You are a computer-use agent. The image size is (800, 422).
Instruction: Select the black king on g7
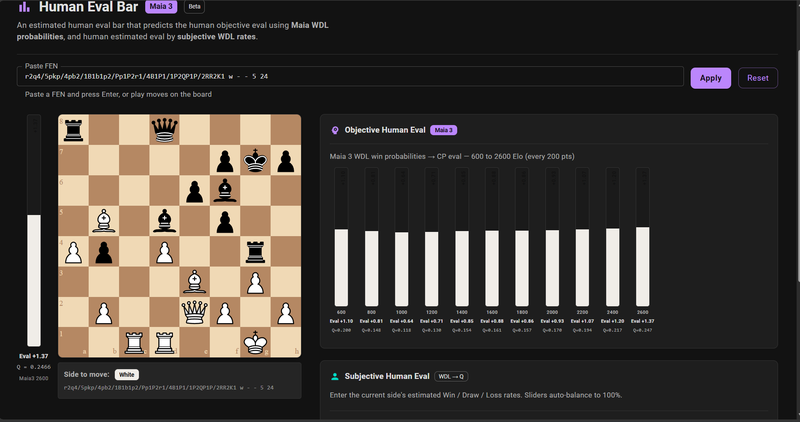(x=255, y=159)
